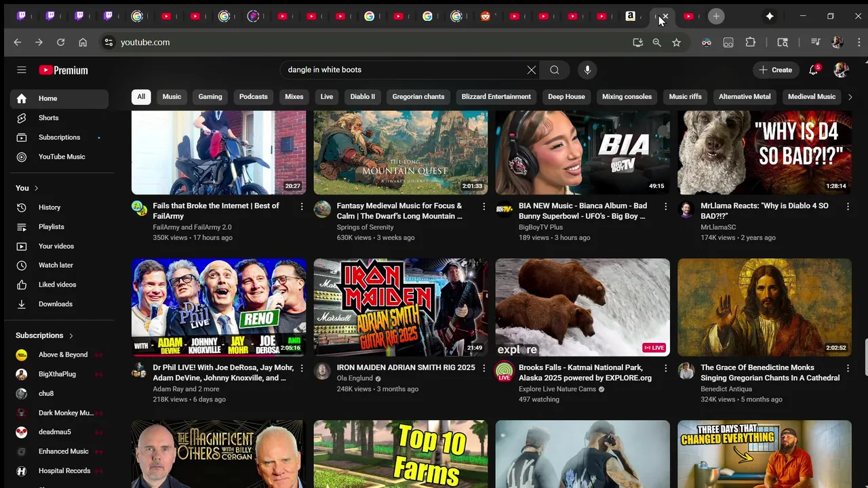
Task: Reload the page
Action: (60, 42)
